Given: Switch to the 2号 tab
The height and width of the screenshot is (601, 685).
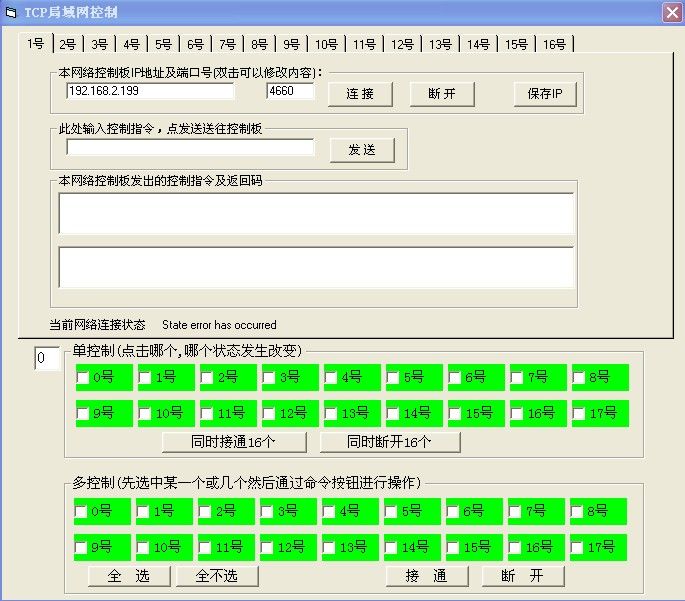Looking at the screenshot, I should coord(67,44).
